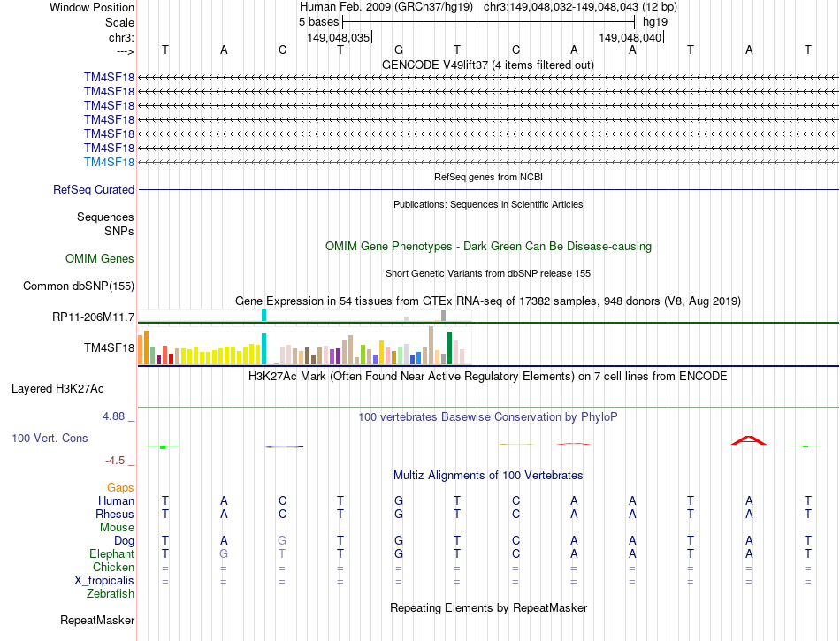Click the RefSeq Curated intron line item
This screenshot has width=840, height=641.
(489, 189)
